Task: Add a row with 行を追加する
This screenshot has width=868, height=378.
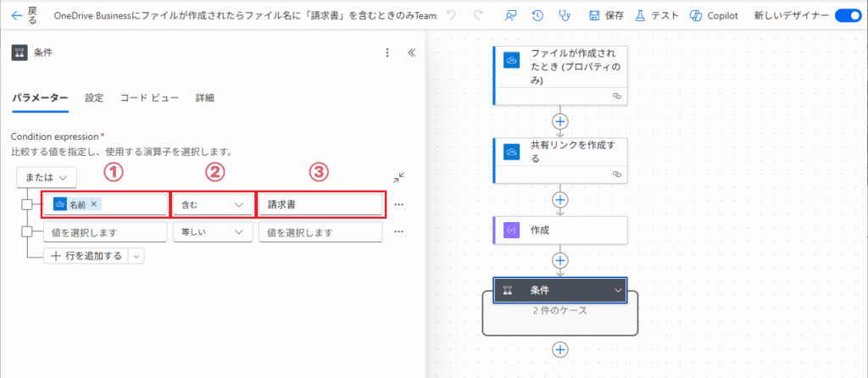Action: click(86, 256)
